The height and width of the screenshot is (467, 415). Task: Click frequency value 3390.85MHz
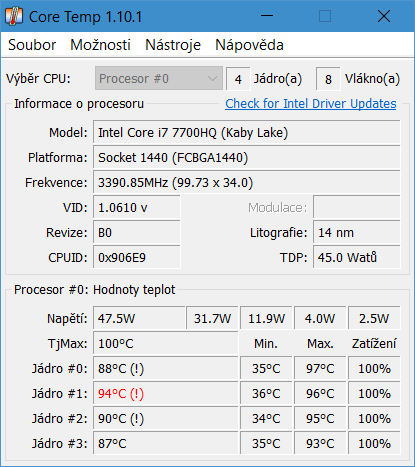[x=247, y=183]
